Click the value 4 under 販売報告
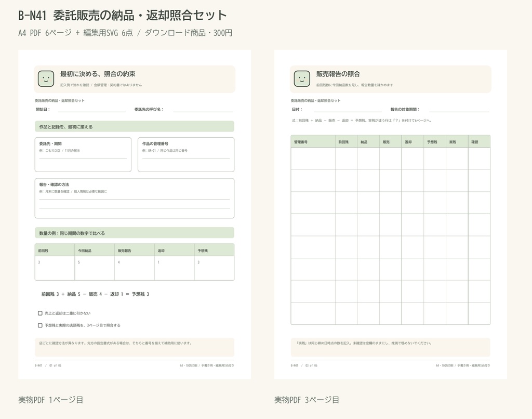The image size is (532, 419). 119,262
